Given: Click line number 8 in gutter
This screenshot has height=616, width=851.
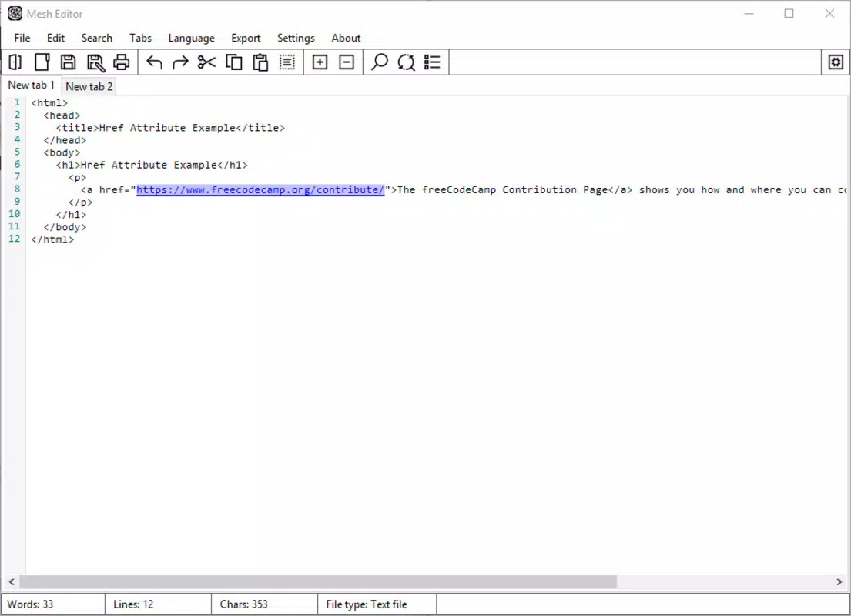Looking at the screenshot, I should click(18, 189).
